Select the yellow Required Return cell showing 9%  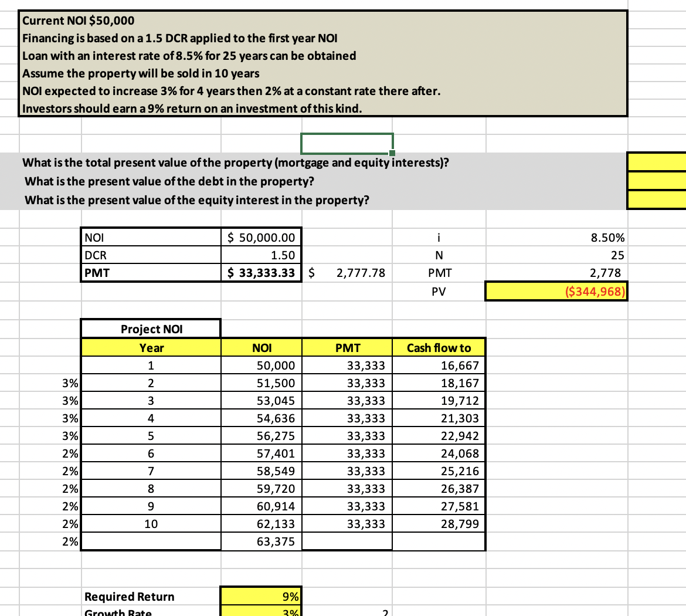click(261, 596)
